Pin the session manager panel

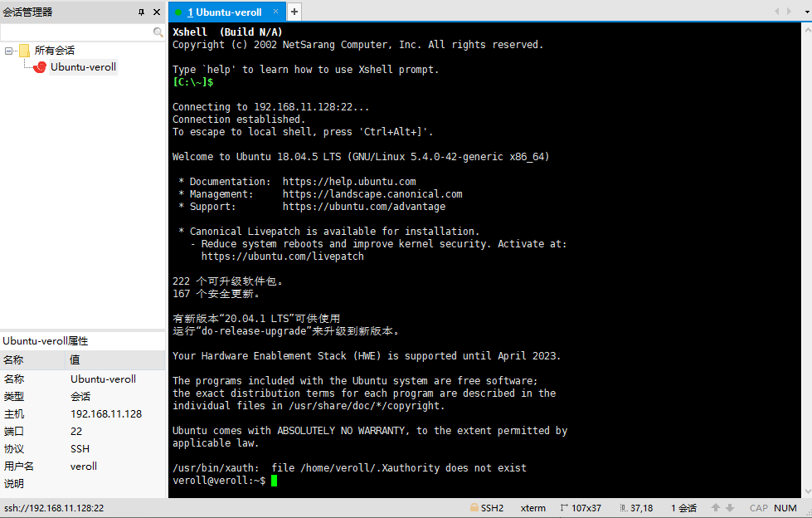point(141,12)
